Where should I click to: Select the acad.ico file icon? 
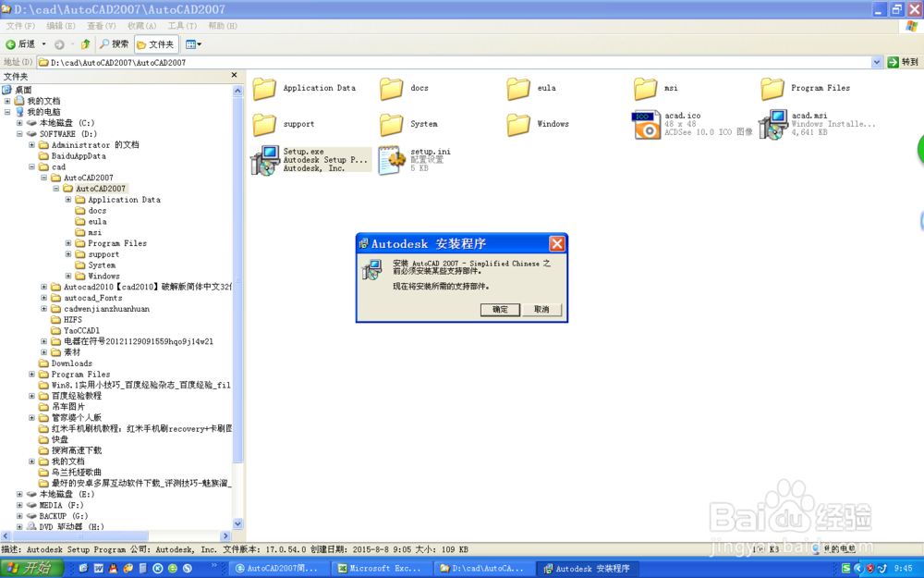point(646,125)
